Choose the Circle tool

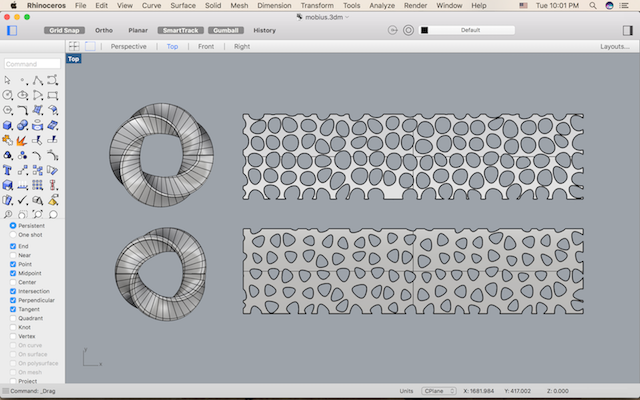pos(7,95)
